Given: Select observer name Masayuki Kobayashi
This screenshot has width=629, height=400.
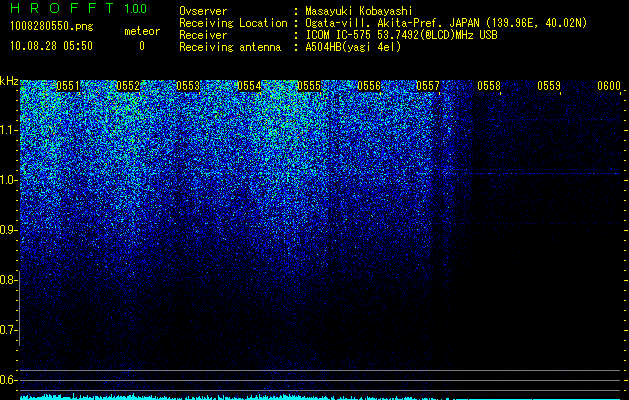Looking at the screenshot, I should click(x=359, y=11).
